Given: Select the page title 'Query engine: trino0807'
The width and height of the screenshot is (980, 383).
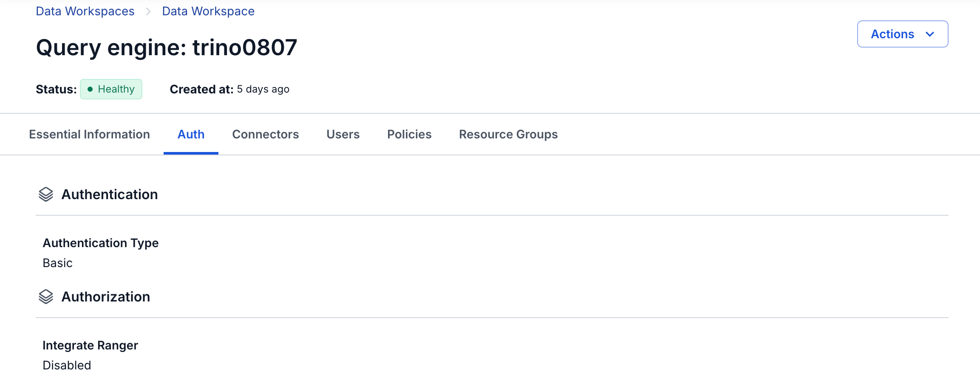Looking at the screenshot, I should 167,47.
